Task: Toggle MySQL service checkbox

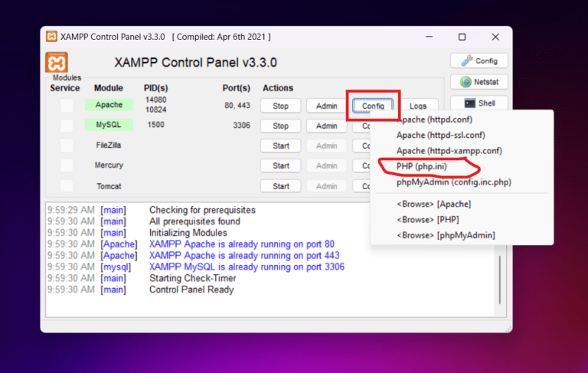Action: [x=67, y=126]
